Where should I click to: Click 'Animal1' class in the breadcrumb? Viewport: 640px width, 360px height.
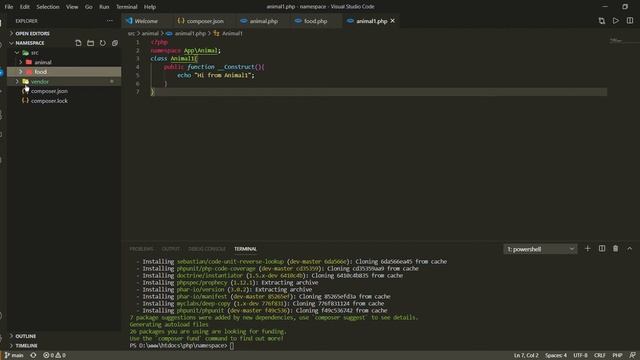tap(232, 33)
